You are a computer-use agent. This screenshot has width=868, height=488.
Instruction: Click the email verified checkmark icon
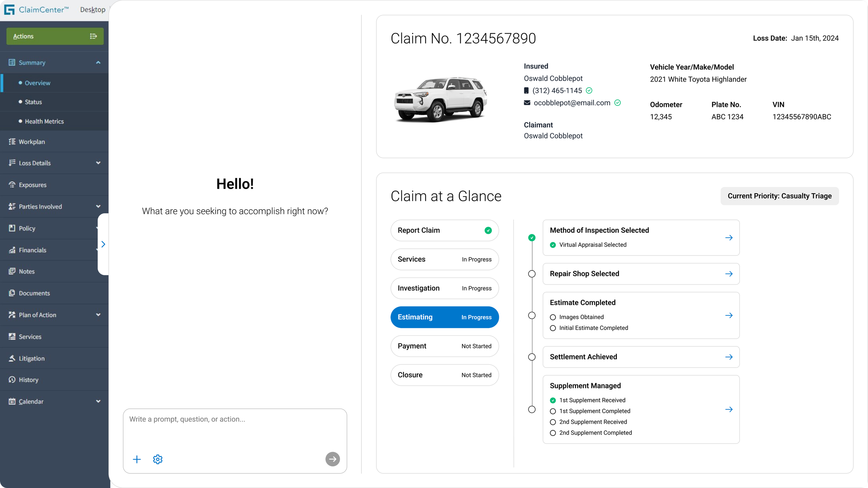click(x=617, y=103)
